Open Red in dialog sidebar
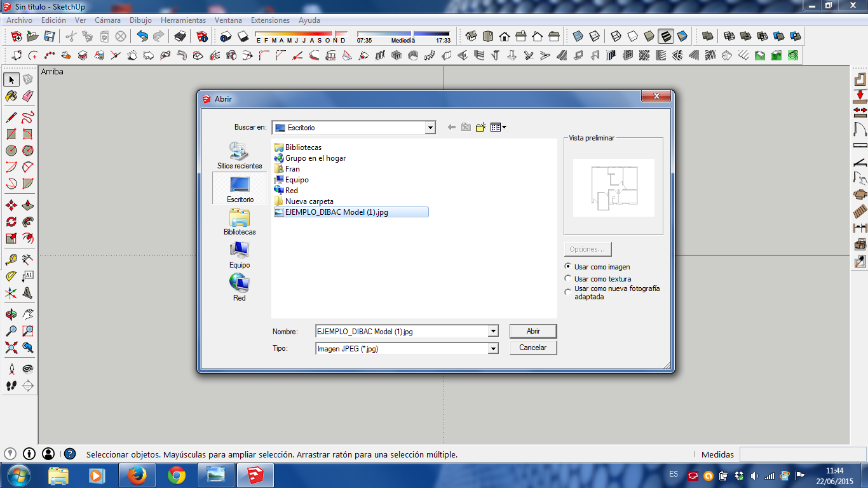 (x=240, y=287)
